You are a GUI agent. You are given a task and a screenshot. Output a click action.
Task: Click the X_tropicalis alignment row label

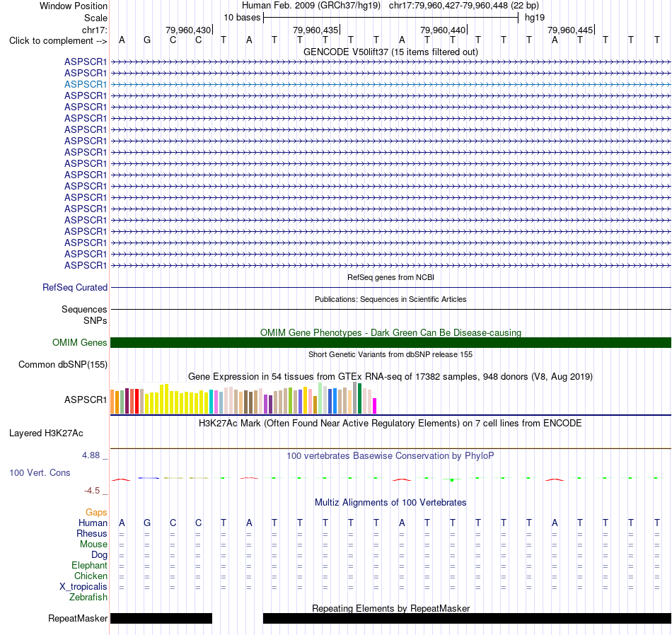click(x=83, y=587)
